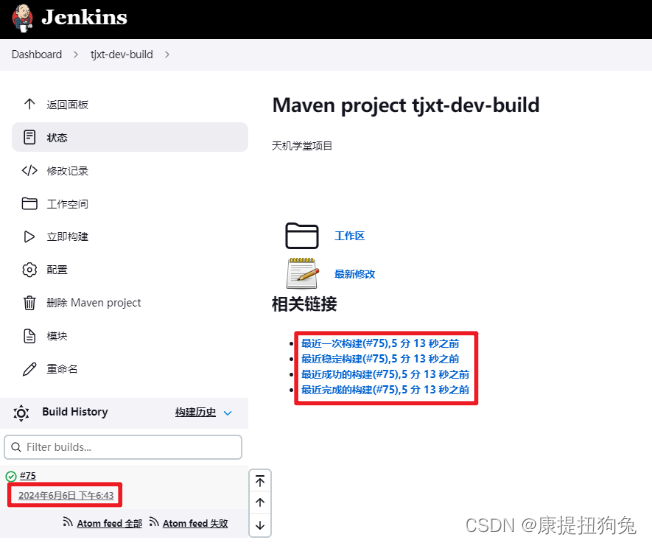Click the RSS icon beside Atom feed 全部
Viewport: 652px width, 544px height.
click(68, 522)
